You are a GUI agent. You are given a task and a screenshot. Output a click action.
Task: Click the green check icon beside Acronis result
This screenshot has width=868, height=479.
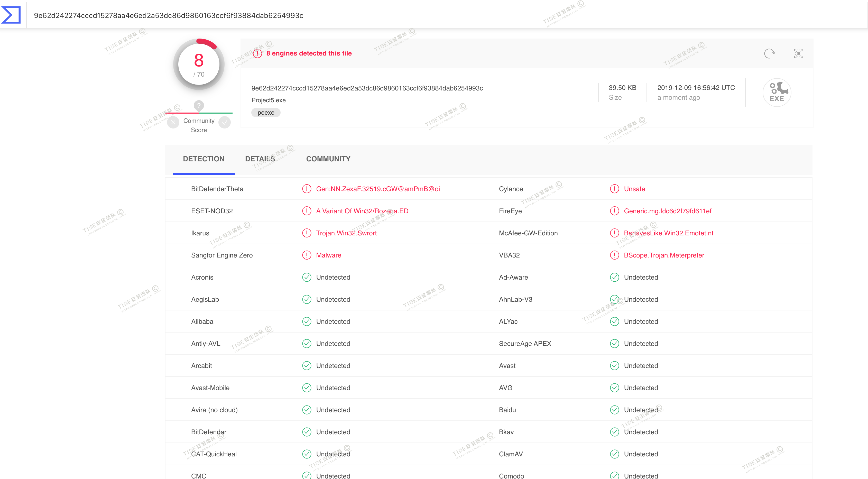(x=307, y=277)
